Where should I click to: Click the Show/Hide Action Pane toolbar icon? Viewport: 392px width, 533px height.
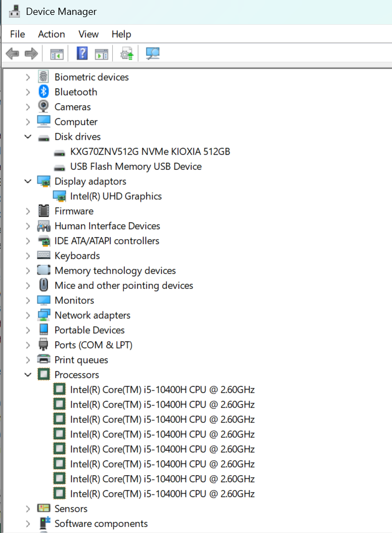click(x=101, y=53)
